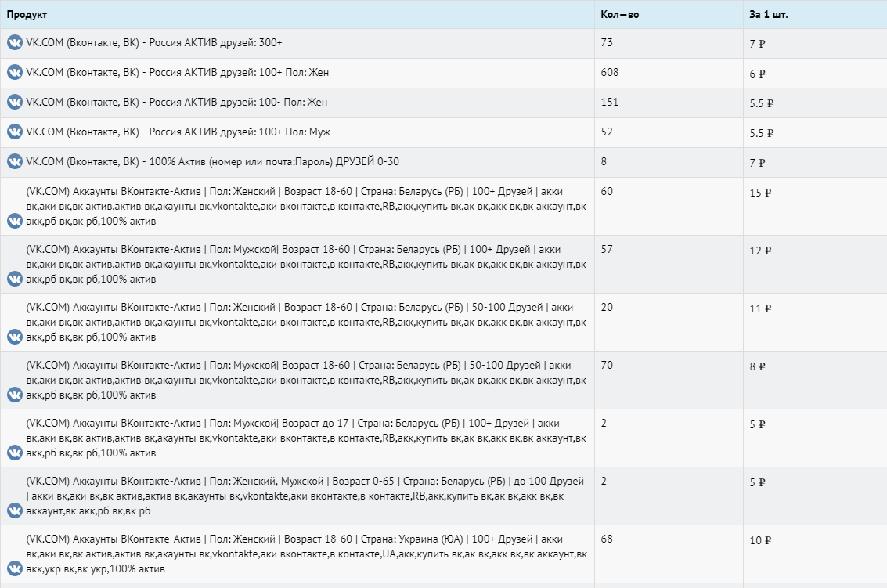Select quantity '2' in 'Возраст до 17' row
The height and width of the screenshot is (588, 887).
point(604,424)
